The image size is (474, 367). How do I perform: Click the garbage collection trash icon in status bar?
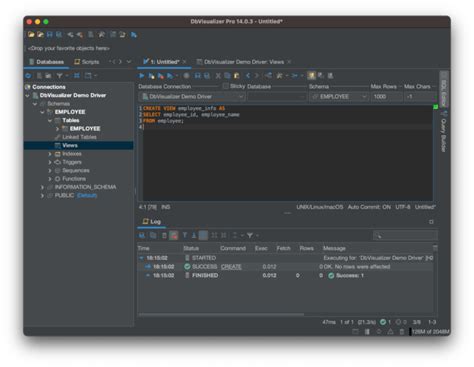click(x=402, y=332)
